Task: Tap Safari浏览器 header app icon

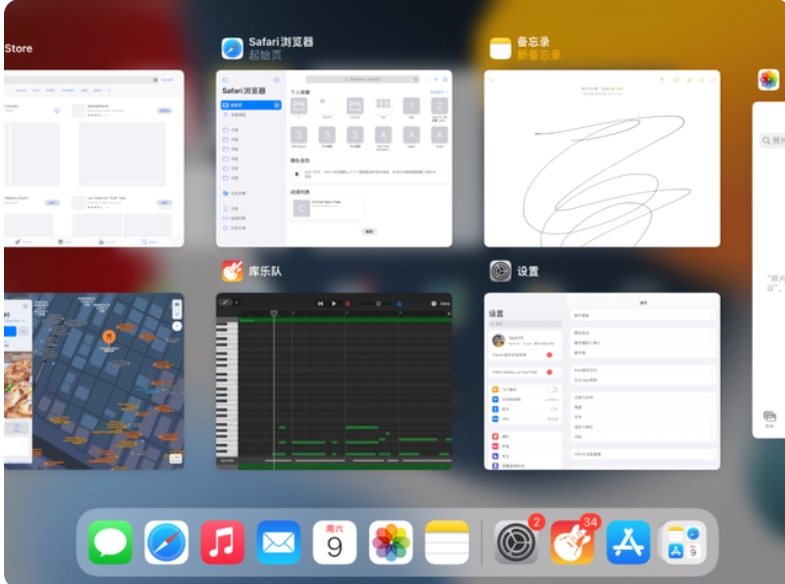Action: [232, 49]
